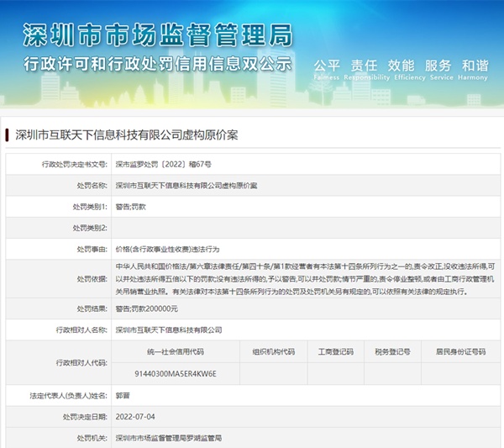Screen dimensions: 504x448
Task: Click the 处罚机关 authority name 深圳市市场监督管理局罗湖监管局
Action: pos(168,438)
